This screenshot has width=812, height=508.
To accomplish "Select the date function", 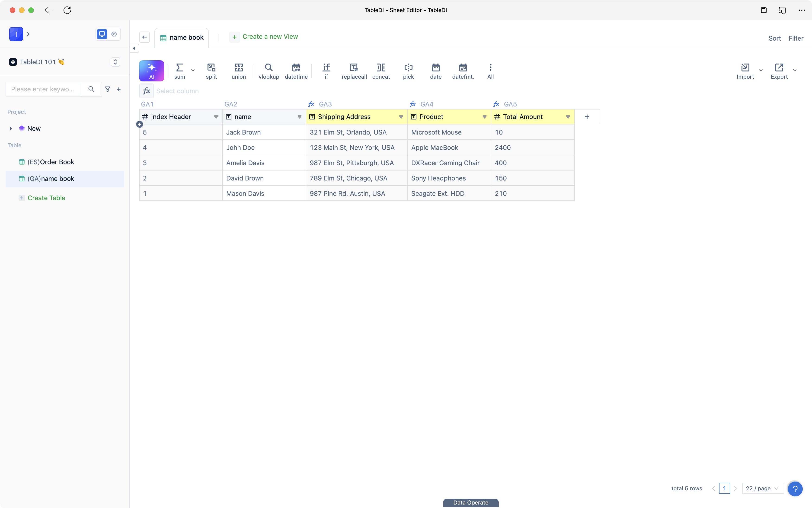I will [436, 71].
